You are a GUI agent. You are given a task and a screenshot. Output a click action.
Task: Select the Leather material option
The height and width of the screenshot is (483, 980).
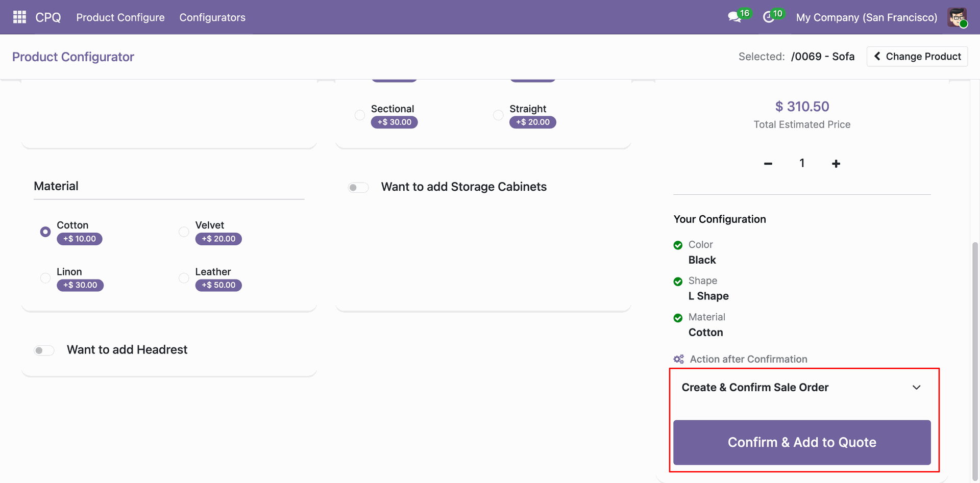coord(184,278)
